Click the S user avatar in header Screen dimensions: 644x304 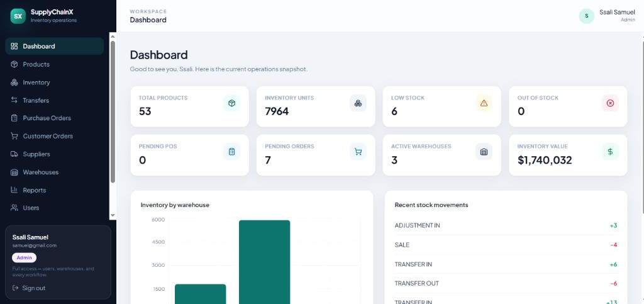click(x=587, y=16)
